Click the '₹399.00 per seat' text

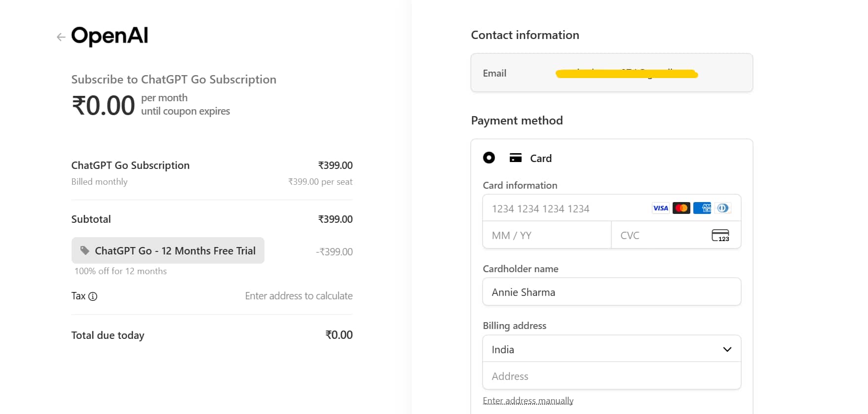point(320,182)
